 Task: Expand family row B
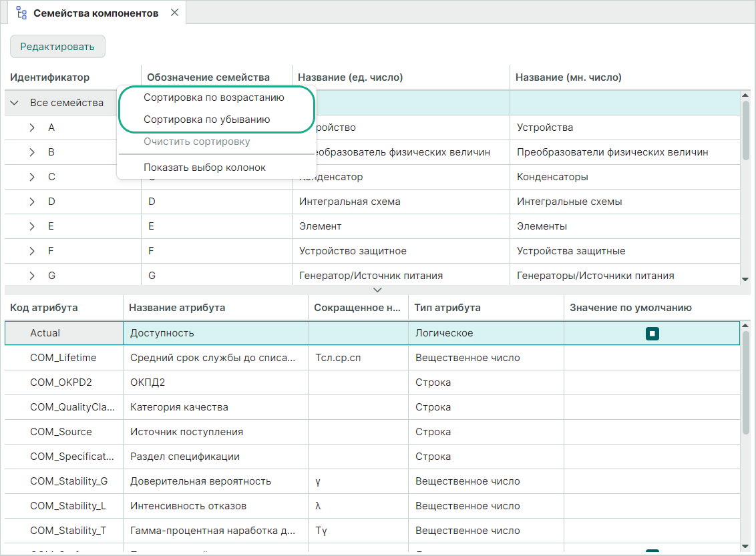coord(32,152)
